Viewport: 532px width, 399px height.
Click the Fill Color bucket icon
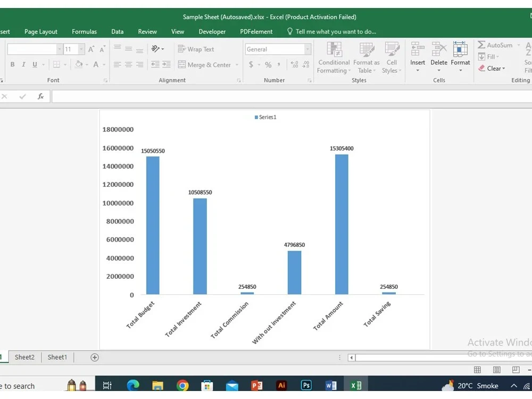click(79, 64)
